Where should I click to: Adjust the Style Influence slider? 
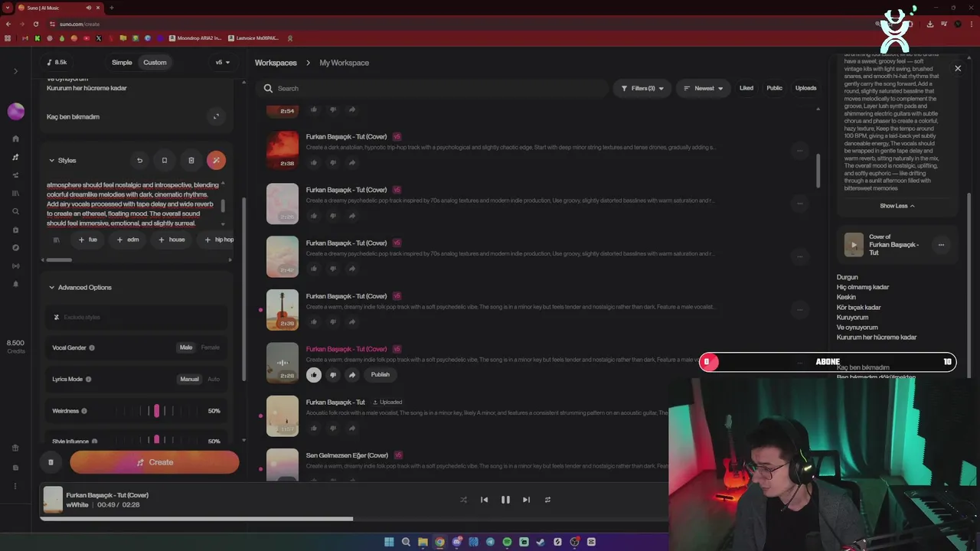click(x=156, y=440)
